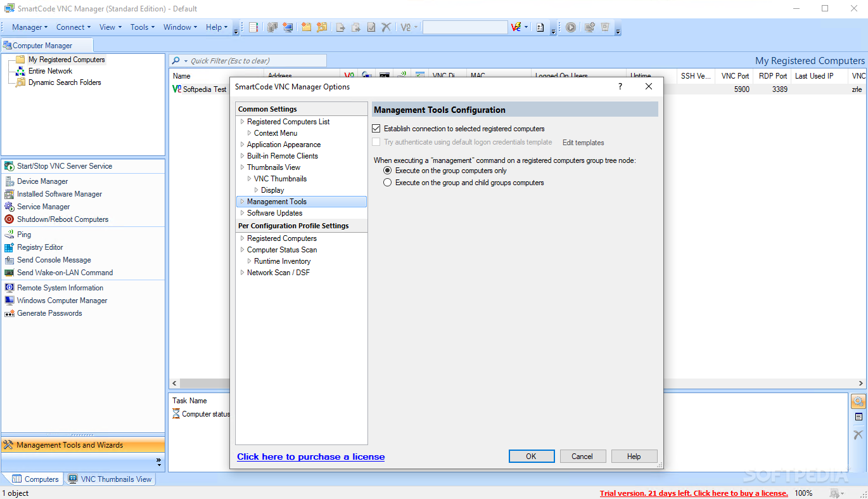868x499 pixels.
Task: Select Entire Network tree node
Action: point(50,71)
